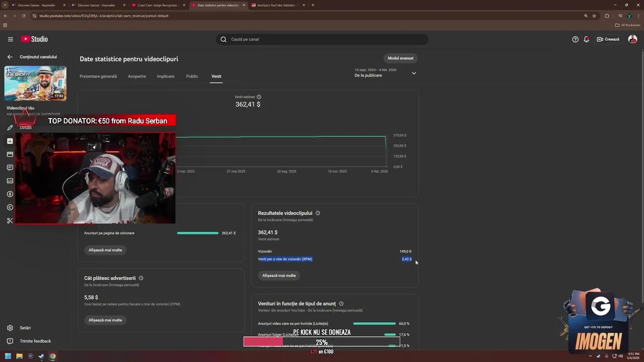The image size is (644, 362).
Task: Go back to Conținutul canalului with the arrow
Action: pyautogui.click(x=10, y=57)
